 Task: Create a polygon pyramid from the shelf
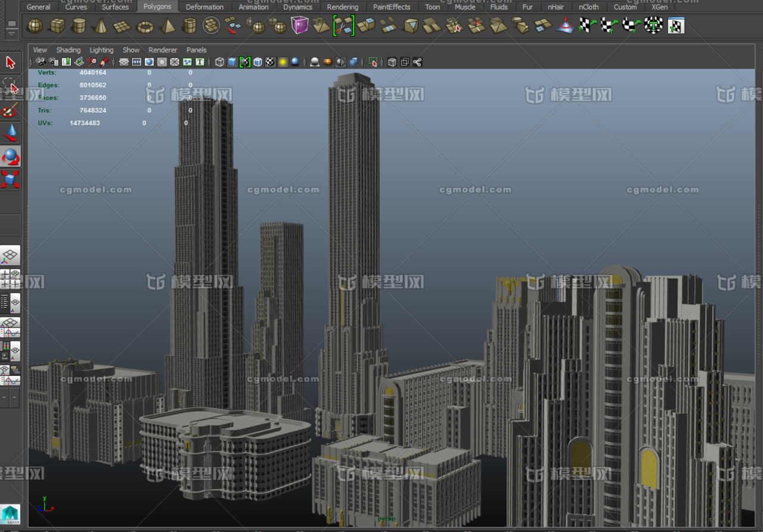tap(168, 26)
